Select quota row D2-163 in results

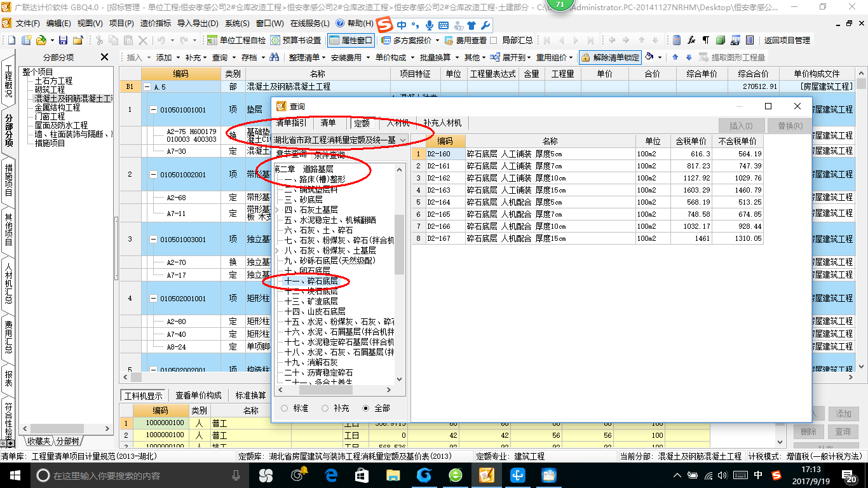(x=588, y=190)
